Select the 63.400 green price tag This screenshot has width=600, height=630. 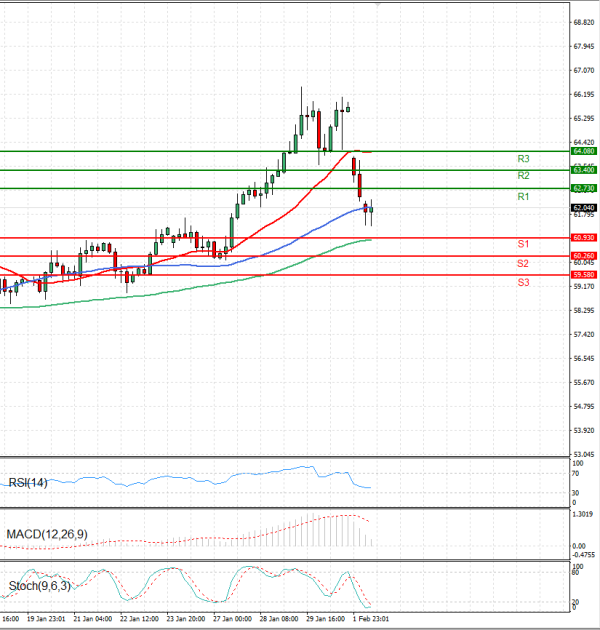pos(584,170)
